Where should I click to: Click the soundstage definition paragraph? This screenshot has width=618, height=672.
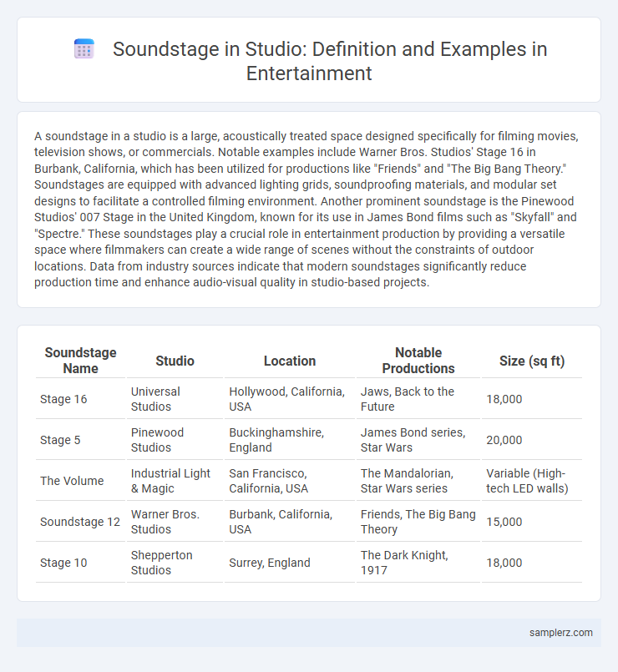pos(306,210)
